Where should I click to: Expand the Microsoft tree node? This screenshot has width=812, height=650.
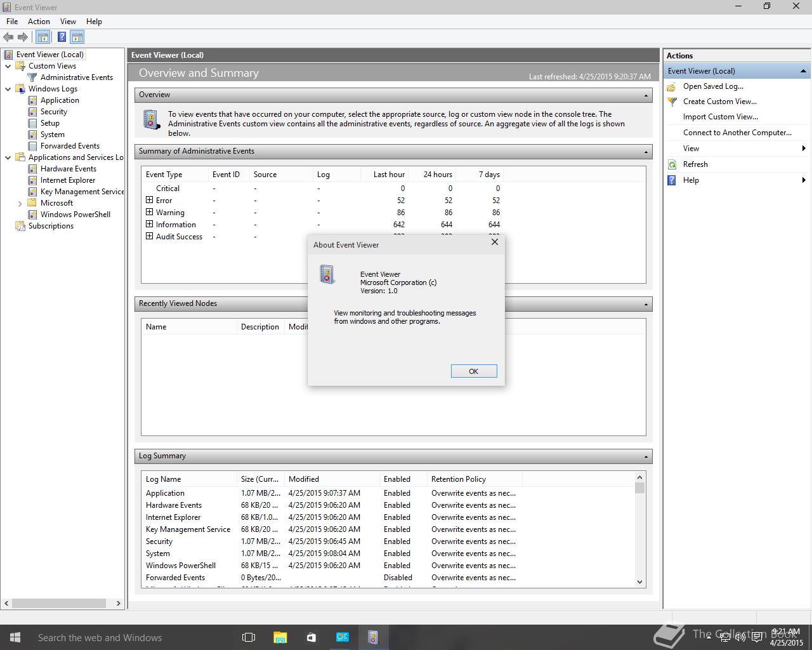pyautogui.click(x=20, y=203)
